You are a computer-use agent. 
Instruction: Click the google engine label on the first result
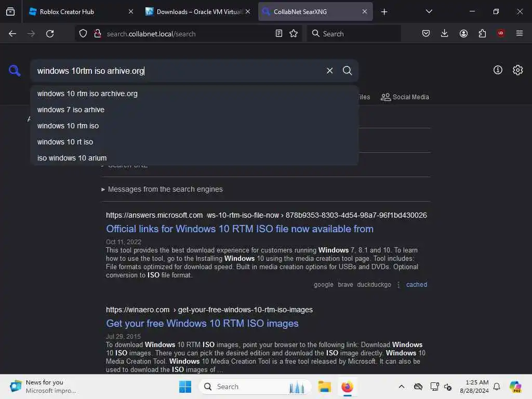click(x=323, y=285)
